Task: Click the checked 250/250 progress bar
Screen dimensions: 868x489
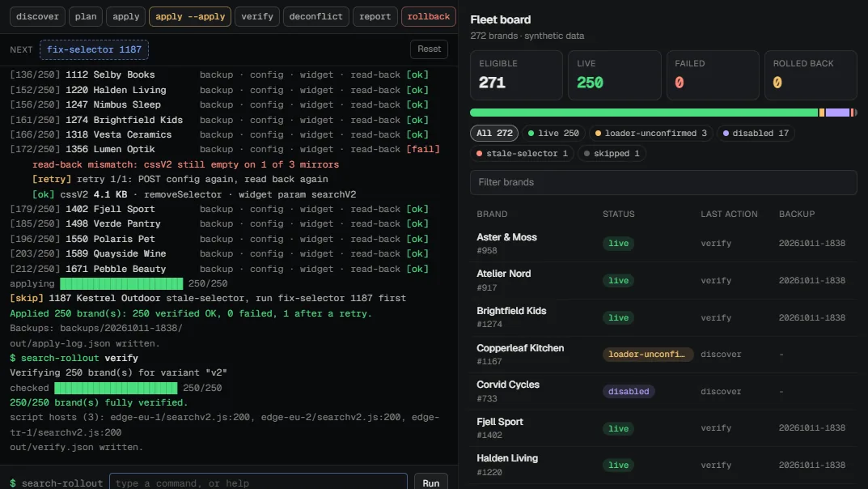Action: coord(116,388)
